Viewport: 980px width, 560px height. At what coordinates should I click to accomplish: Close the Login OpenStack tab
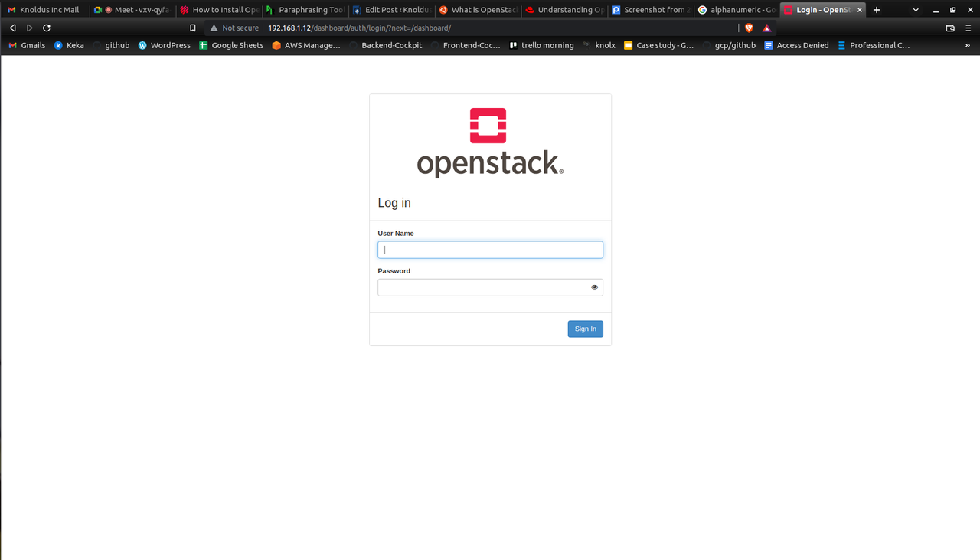[860, 10]
